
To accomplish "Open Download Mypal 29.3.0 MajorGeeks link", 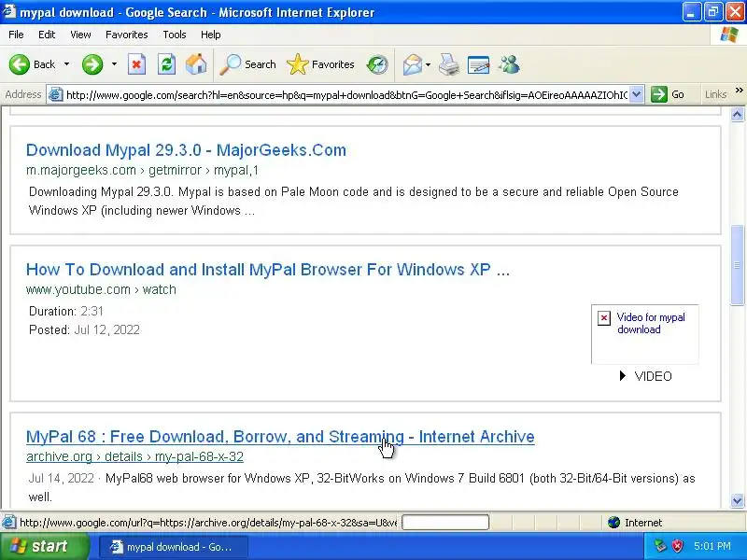I will 186,150.
